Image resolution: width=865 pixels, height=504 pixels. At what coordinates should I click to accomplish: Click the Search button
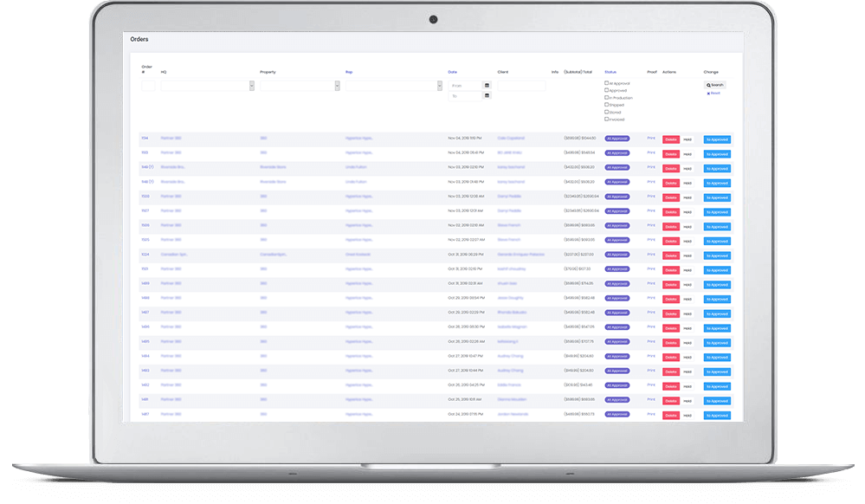pos(715,85)
